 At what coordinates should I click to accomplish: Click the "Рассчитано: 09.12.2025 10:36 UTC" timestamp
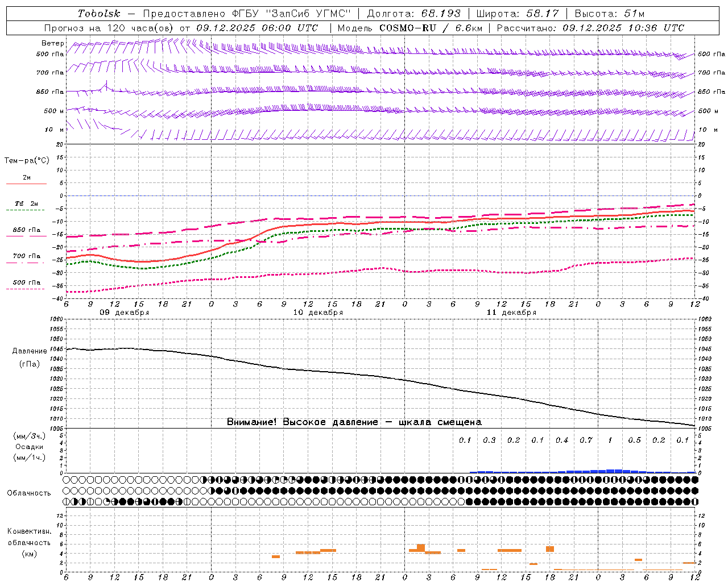coord(590,28)
